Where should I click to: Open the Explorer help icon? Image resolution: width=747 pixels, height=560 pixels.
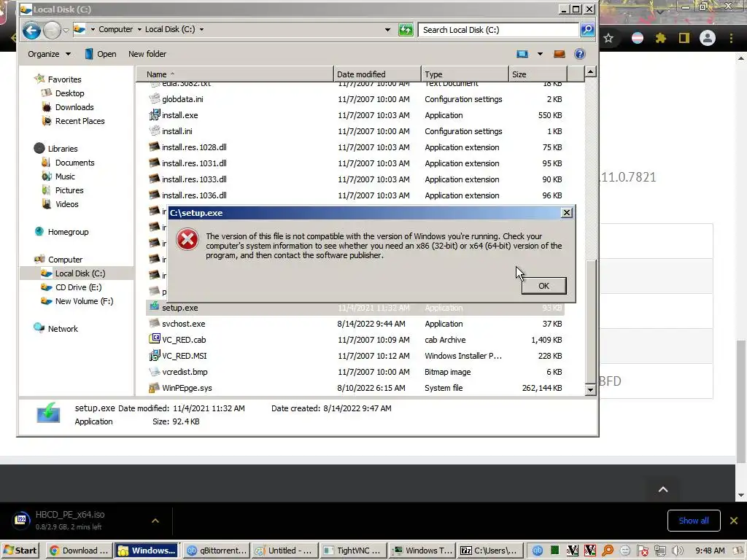point(579,54)
